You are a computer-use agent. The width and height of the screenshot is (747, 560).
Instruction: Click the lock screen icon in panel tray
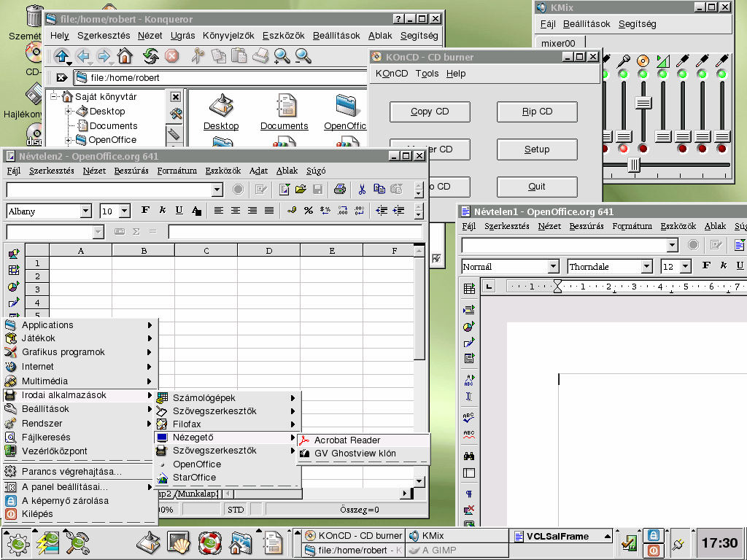[x=654, y=535]
